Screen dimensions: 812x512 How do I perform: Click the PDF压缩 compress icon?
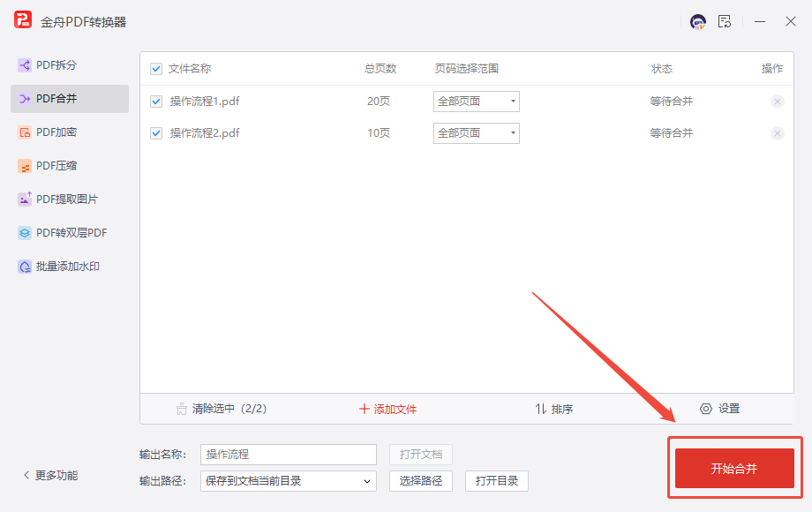(25, 166)
